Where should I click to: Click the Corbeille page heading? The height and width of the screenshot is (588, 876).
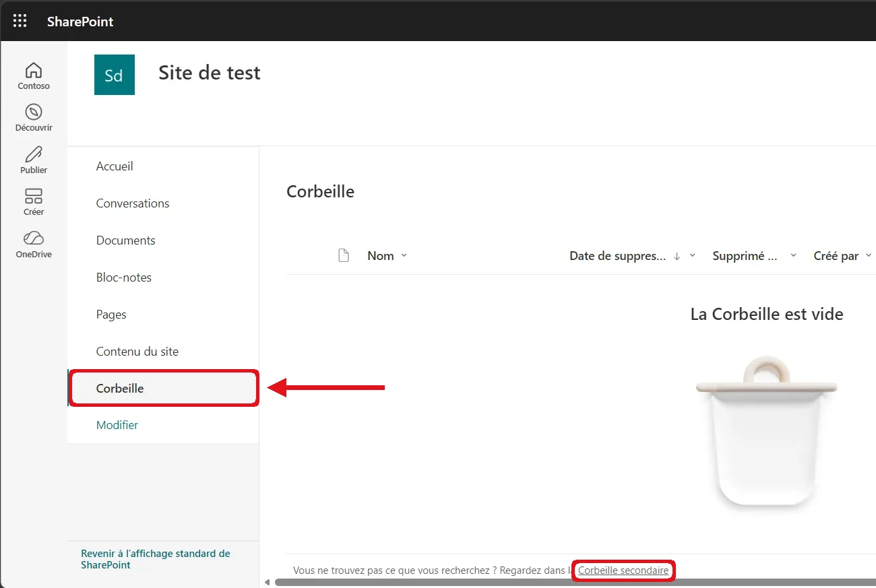point(320,191)
